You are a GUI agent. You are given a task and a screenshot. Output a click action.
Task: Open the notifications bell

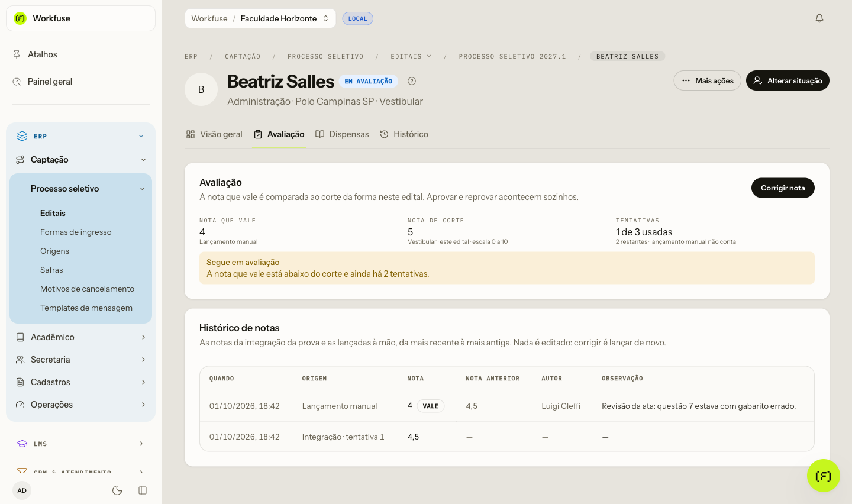click(819, 18)
